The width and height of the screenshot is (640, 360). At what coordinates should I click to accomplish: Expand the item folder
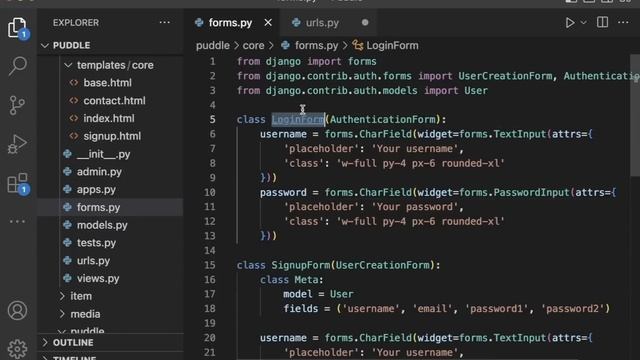tap(81, 296)
